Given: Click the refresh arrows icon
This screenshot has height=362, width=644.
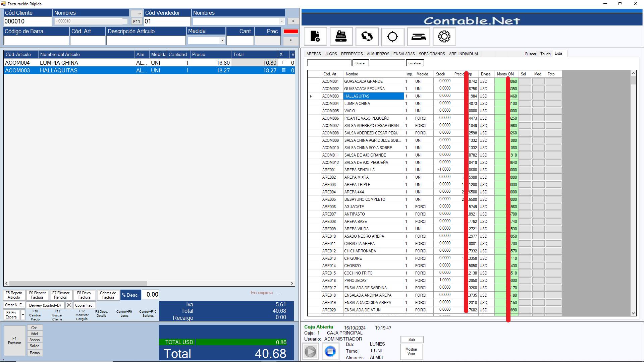Looking at the screenshot, I should click(367, 36).
